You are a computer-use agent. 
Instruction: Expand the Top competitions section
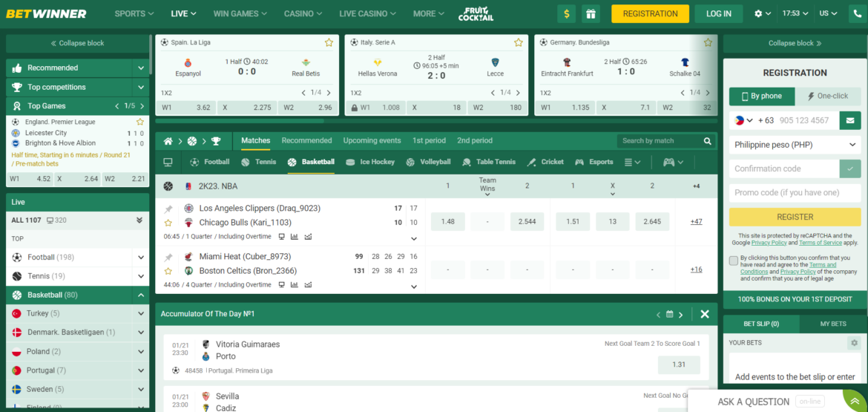coord(141,88)
